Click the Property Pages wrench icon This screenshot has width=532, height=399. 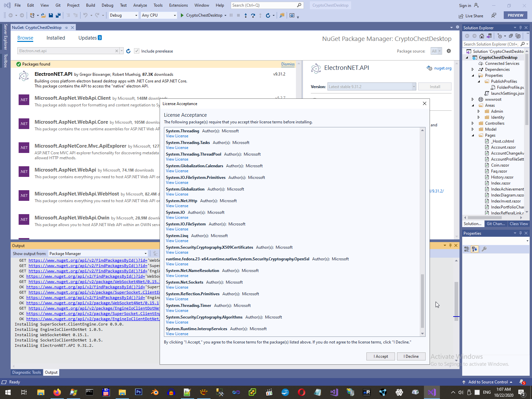(x=484, y=249)
